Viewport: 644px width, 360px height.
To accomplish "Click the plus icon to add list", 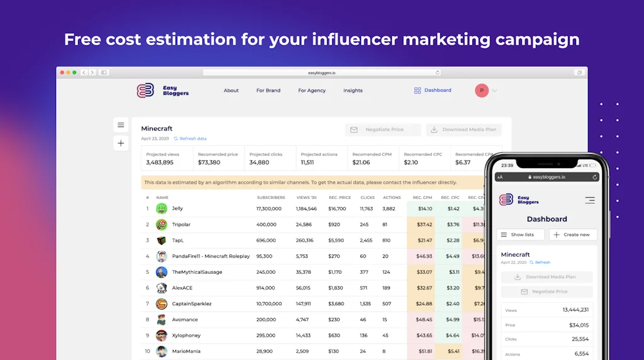I will pyautogui.click(x=121, y=143).
